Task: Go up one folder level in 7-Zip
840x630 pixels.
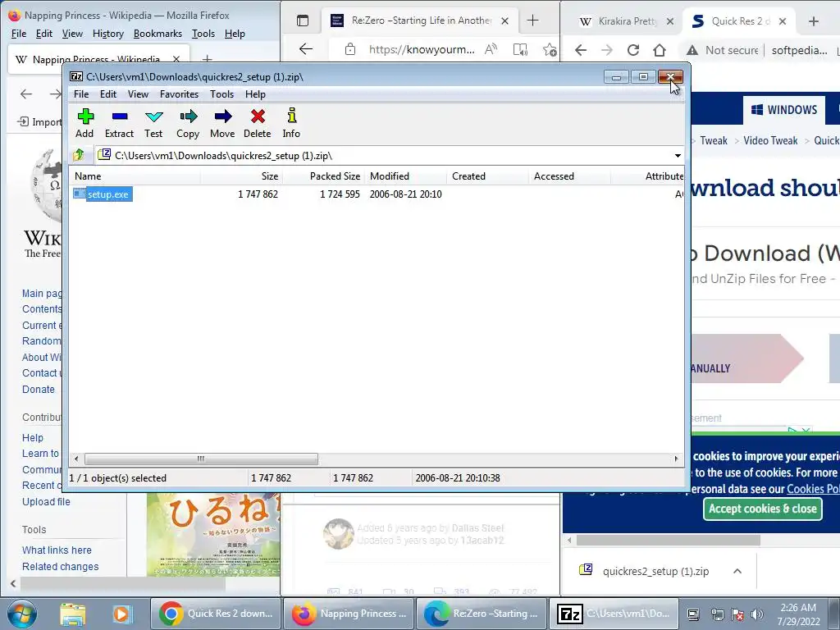Action: (79, 155)
